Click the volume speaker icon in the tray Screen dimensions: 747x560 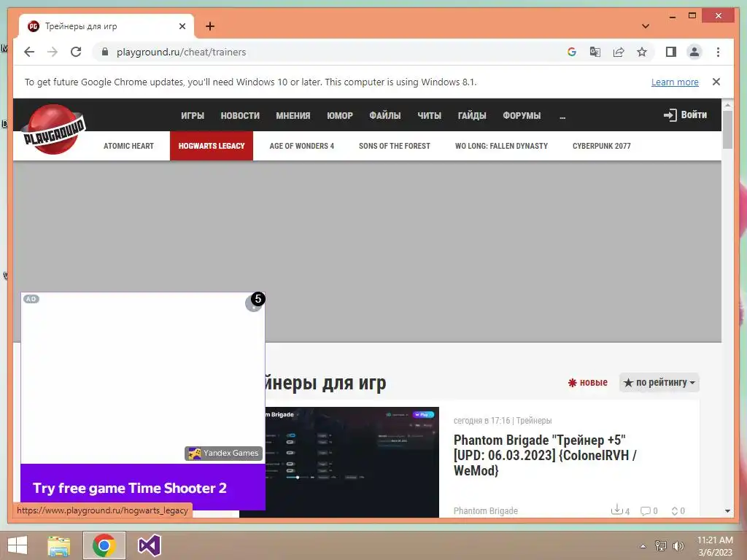click(x=678, y=546)
